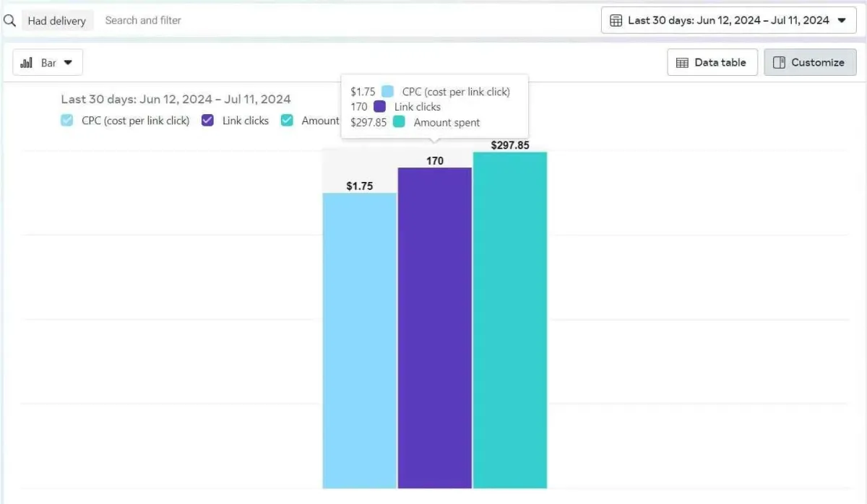This screenshot has width=867, height=504.
Task: Click the light blue CPC bar
Action: (x=360, y=340)
